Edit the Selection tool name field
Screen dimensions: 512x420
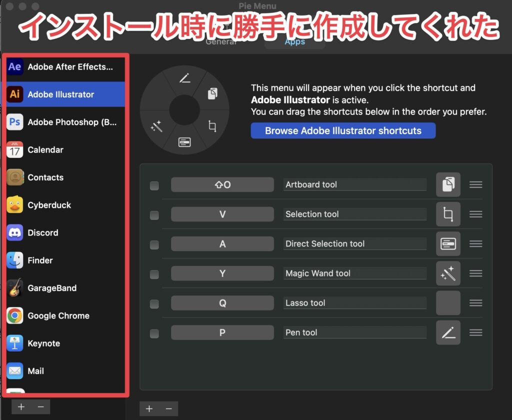(355, 214)
